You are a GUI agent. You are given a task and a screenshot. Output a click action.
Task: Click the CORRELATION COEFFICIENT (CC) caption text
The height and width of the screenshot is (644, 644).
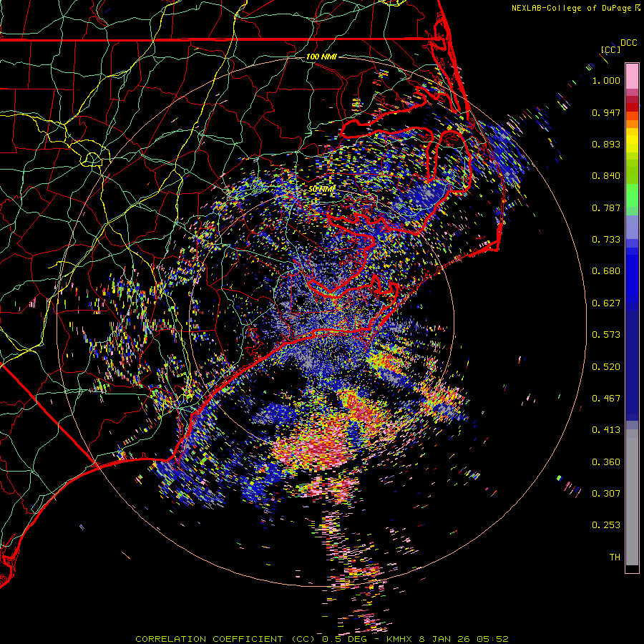[225, 639]
